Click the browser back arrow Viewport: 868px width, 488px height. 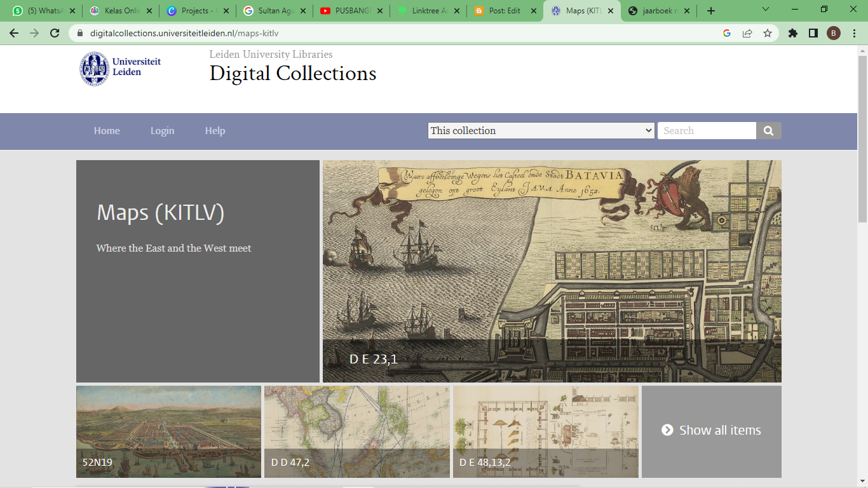point(14,33)
